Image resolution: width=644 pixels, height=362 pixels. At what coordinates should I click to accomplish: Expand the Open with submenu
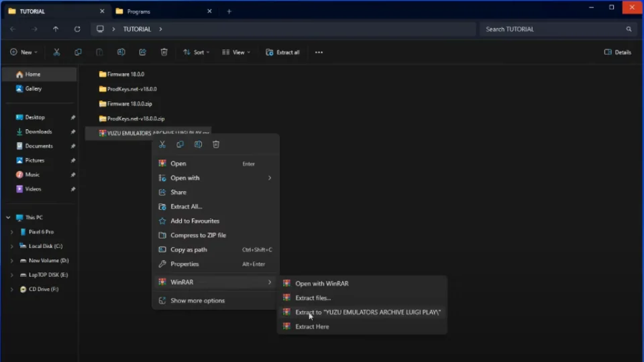click(270, 178)
